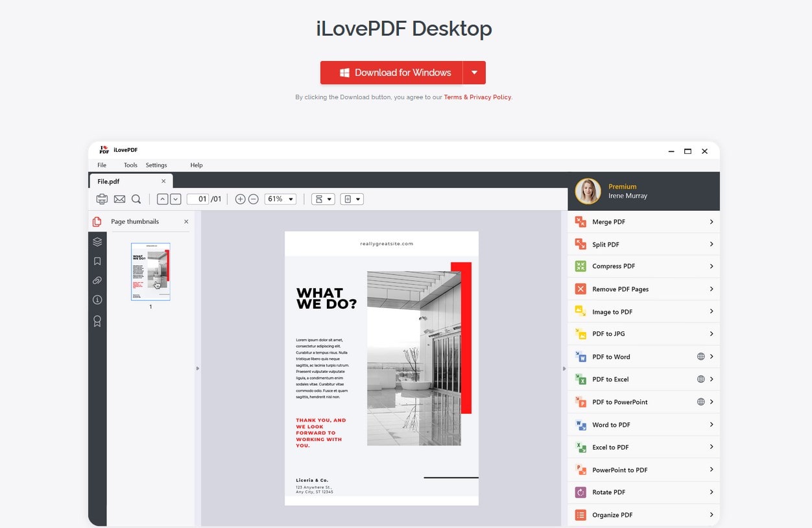This screenshot has width=812, height=528.
Task: Click the zoom in plus icon
Action: (240, 199)
